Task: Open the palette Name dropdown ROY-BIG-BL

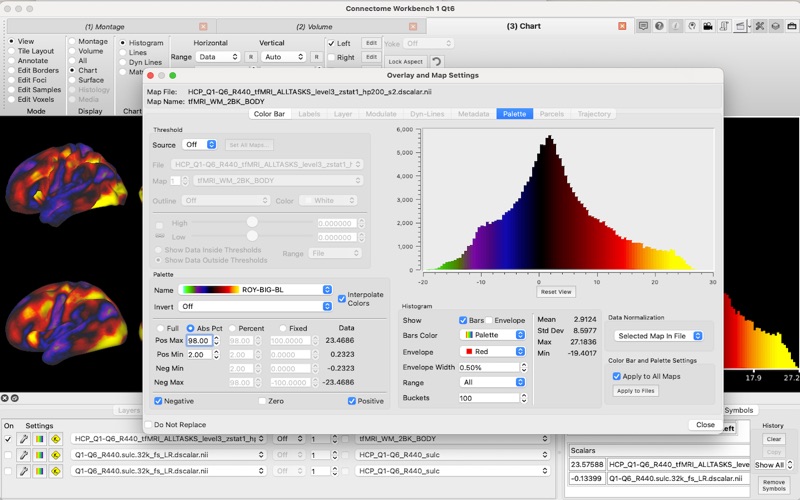Action: coord(256,289)
